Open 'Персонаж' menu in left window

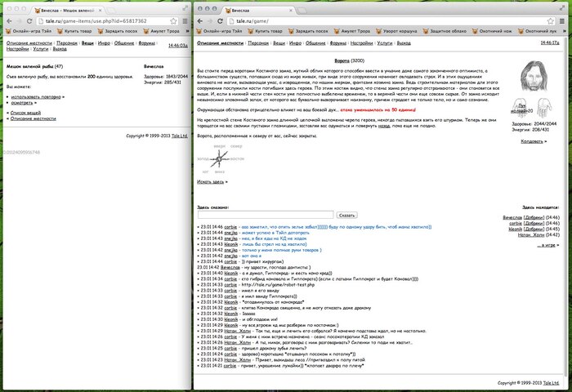point(67,43)
